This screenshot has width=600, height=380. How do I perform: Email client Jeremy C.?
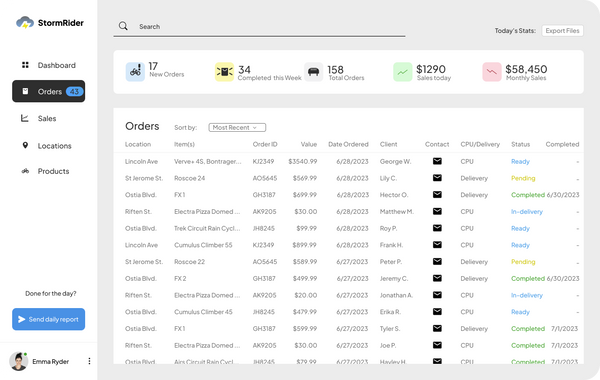[437, 278]
